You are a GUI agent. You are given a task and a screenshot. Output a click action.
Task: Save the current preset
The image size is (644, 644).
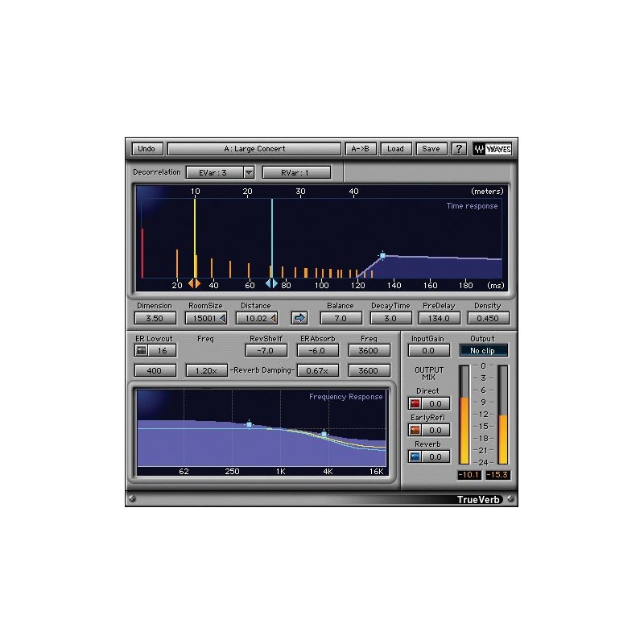(x=431, y=149)
